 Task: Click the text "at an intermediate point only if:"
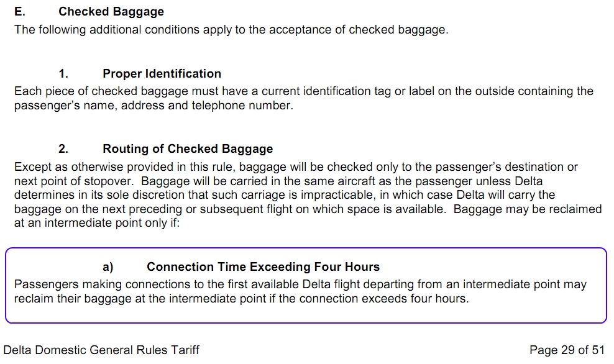[96, 223]
